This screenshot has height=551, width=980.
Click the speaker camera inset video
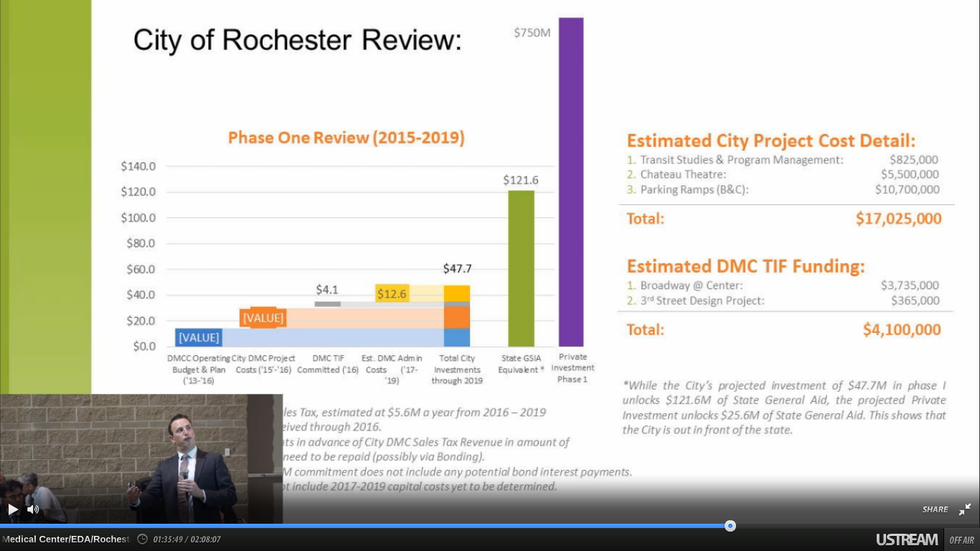coord(141,458)
